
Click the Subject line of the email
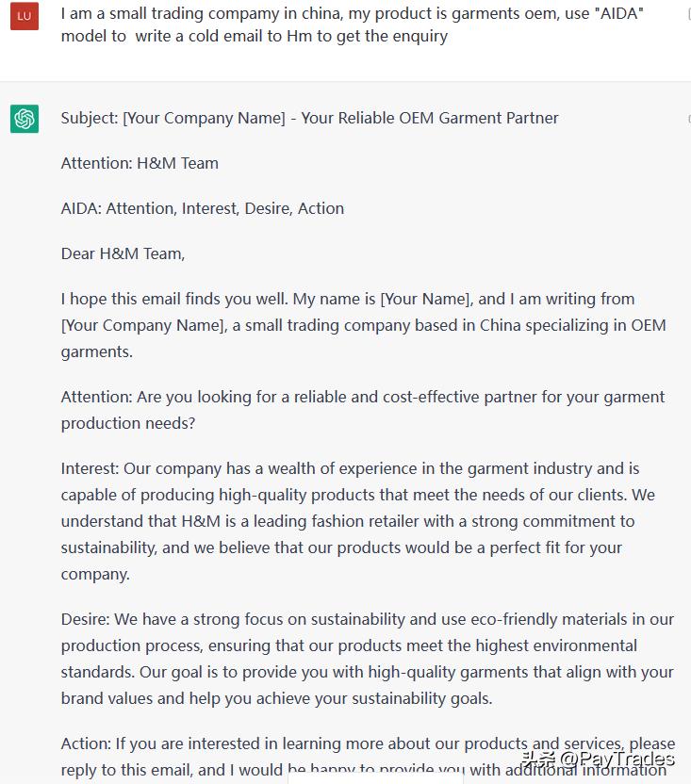(309, 118)
